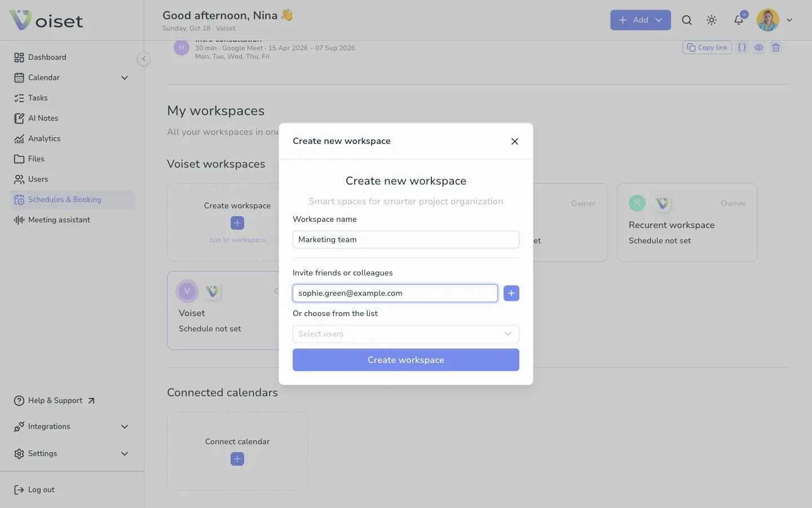The width and height of the screenshot is (812, 508).
Task: Add the invite email with the plus button
Action: click(x=511, y=293)
